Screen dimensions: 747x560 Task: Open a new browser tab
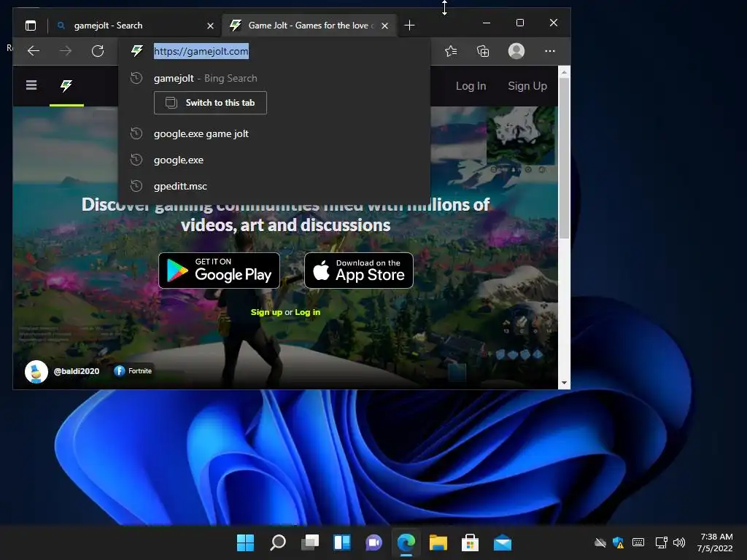coord(409,26)
